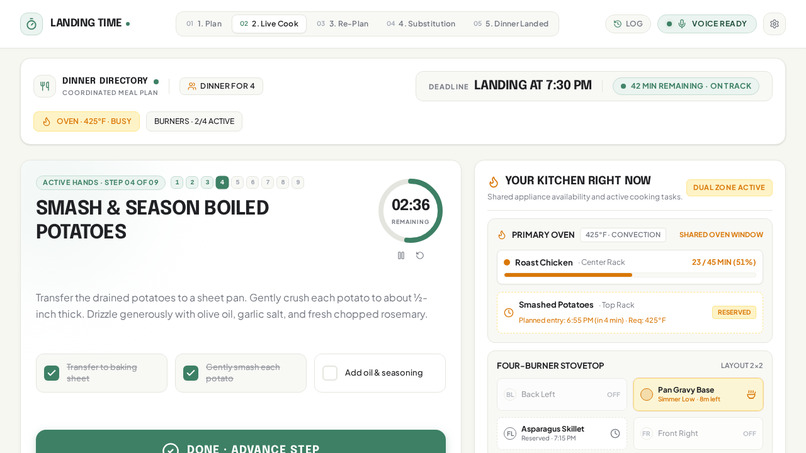806x453 pixels.
Task: Switch to the 2. Live Cook tab
Action: [x=269, y=24]
